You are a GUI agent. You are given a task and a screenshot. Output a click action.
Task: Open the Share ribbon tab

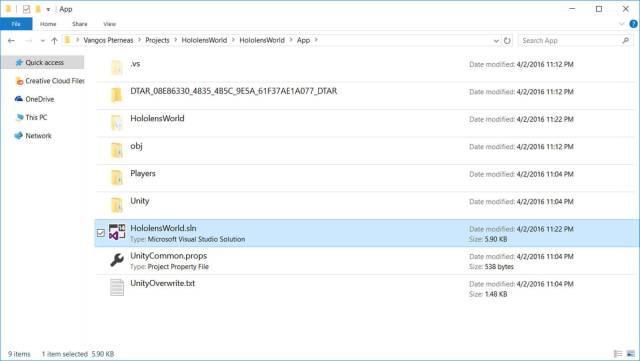pos(80,24)
